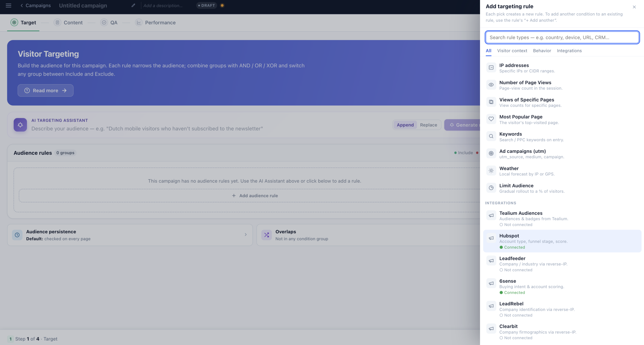
Task: Click the 6sense megaphone icon
Action: pos(491,283)
